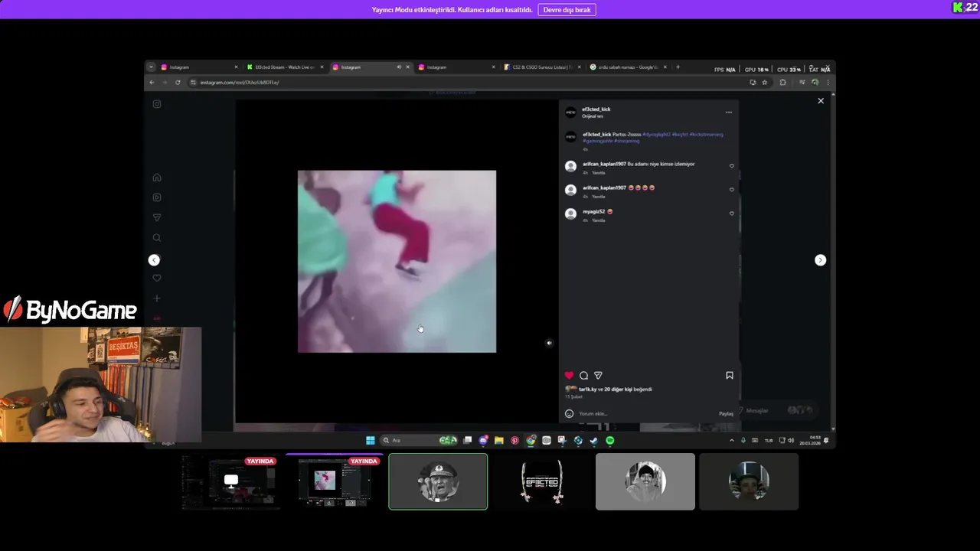Switch to 'Ef3cted Stream - Watch Live' tab
Image resolution: width=980 pixels, height=551 pixels.
(x=286, y=67)
